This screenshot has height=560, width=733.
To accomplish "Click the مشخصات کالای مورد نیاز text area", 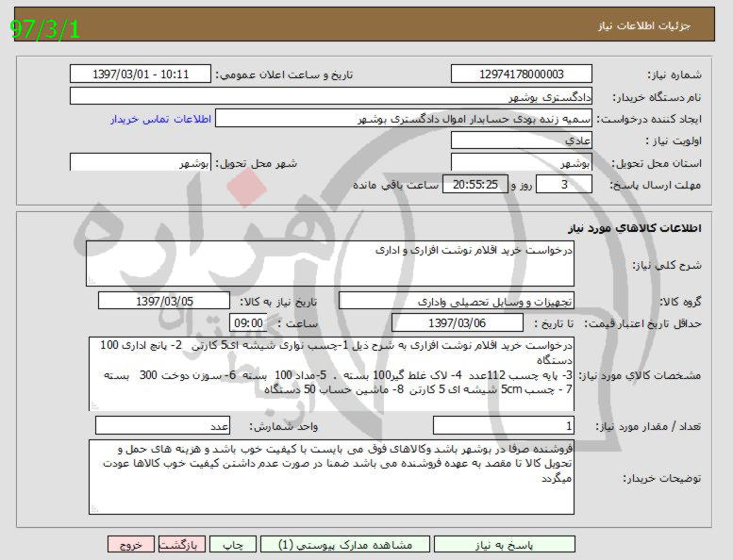I will point(331,373).
